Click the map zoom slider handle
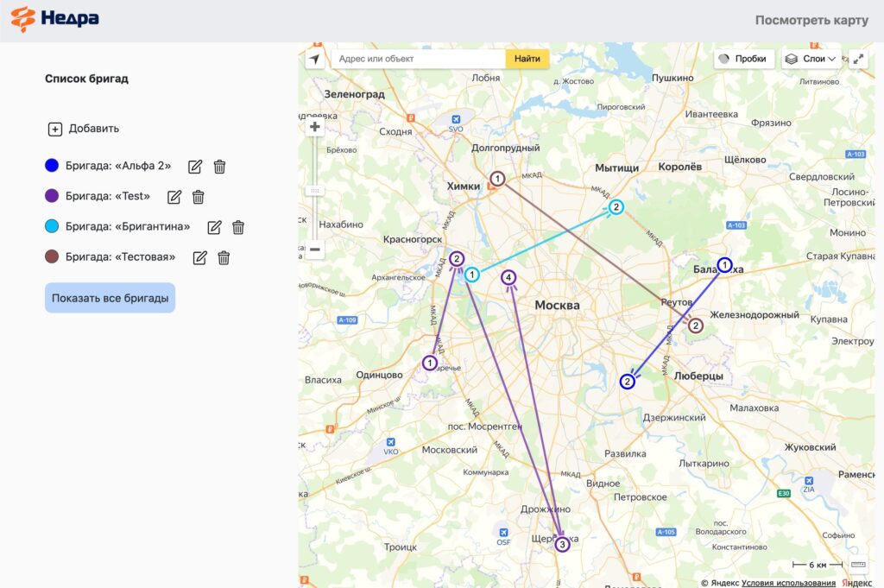The width and height of the screenshot is (884, 588). click(314, 191)
